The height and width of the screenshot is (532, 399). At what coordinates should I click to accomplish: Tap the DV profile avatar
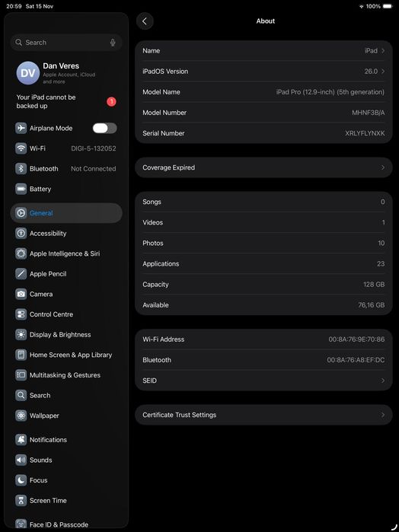pos(28,73)
